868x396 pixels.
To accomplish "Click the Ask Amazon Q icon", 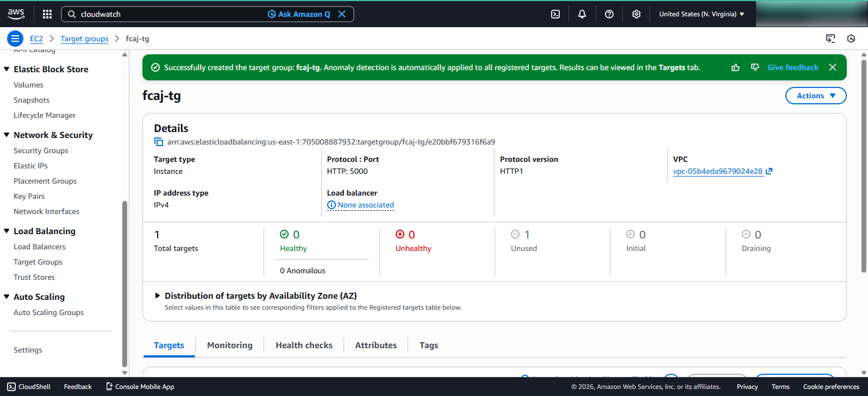I will [x=272, y=14].
